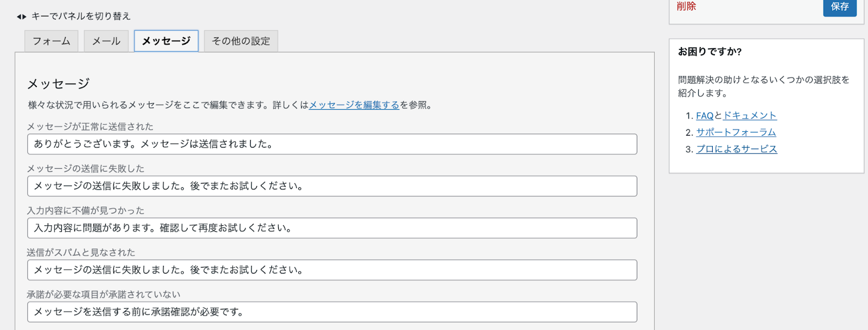The width and height of the screenshot is (868, 330).
Task: Click the 入力内容に不備が見つかった text field
Action: (332, 228)
